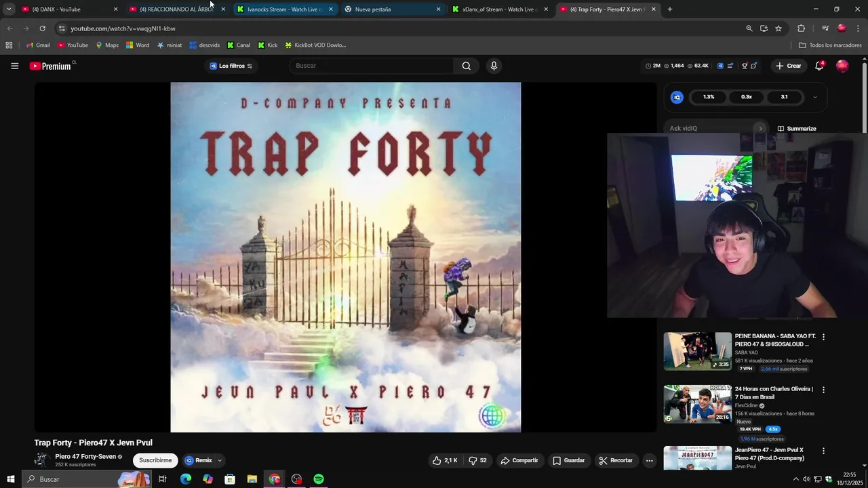Click the URL address bar
The image size is (868, 488).
pyautogui.click(x=400, y=28)
